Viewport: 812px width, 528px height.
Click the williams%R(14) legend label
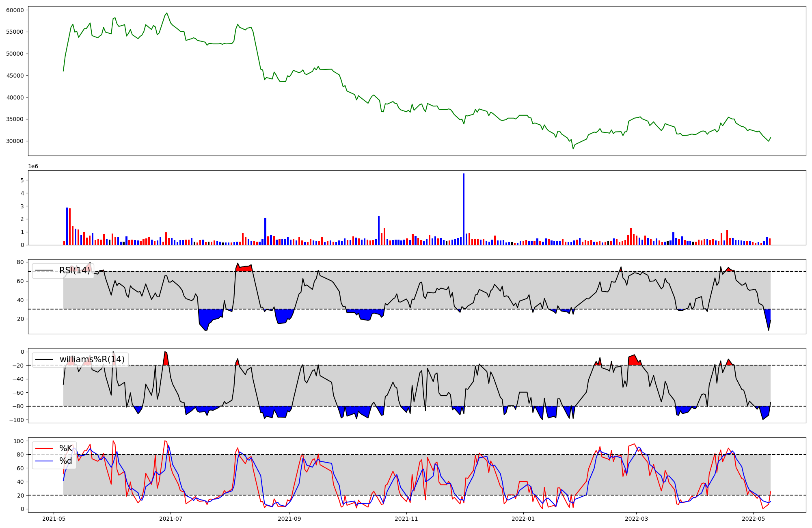92,359
